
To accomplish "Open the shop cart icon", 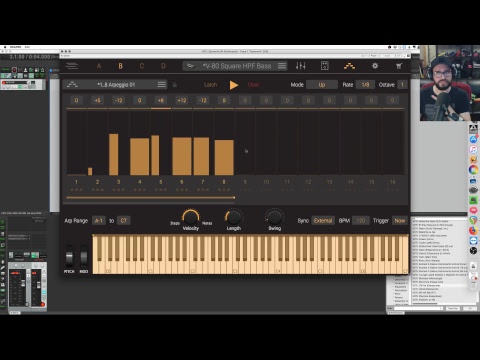I will [399, 66].
